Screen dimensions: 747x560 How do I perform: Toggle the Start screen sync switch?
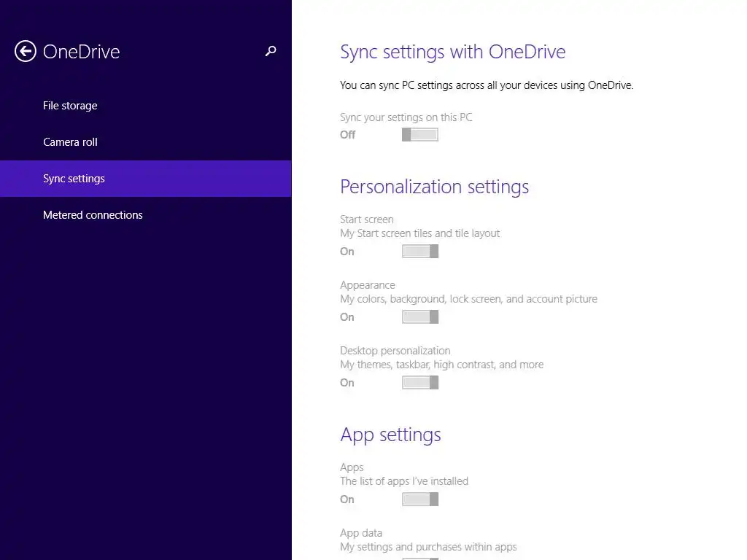[x=419, y=251]
